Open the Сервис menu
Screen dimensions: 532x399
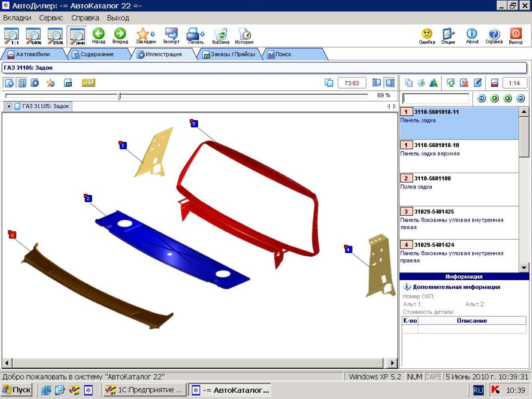(x=51, y=18)
